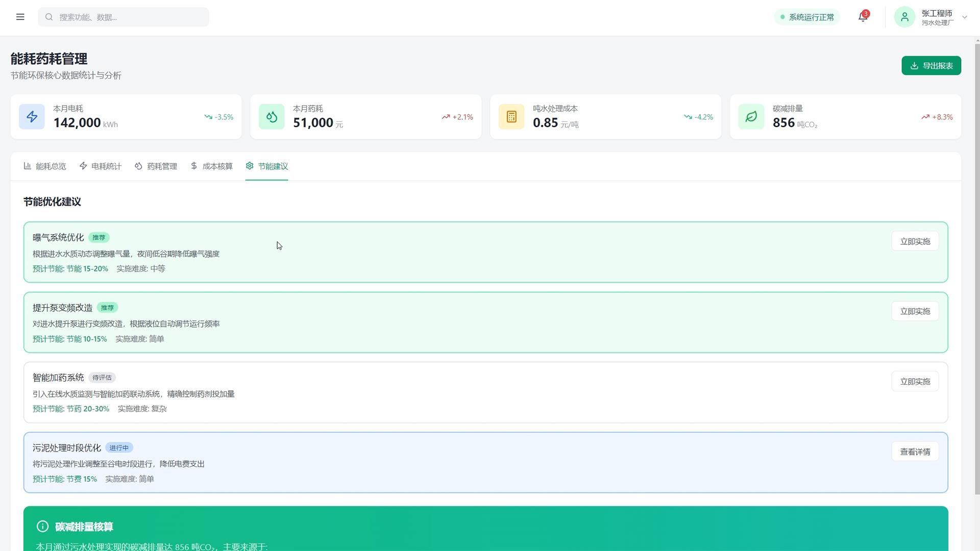Click the lightning icon in 本月电耗 card
Image resolution: width=980 pixels, height=551 pixels.
32,117
